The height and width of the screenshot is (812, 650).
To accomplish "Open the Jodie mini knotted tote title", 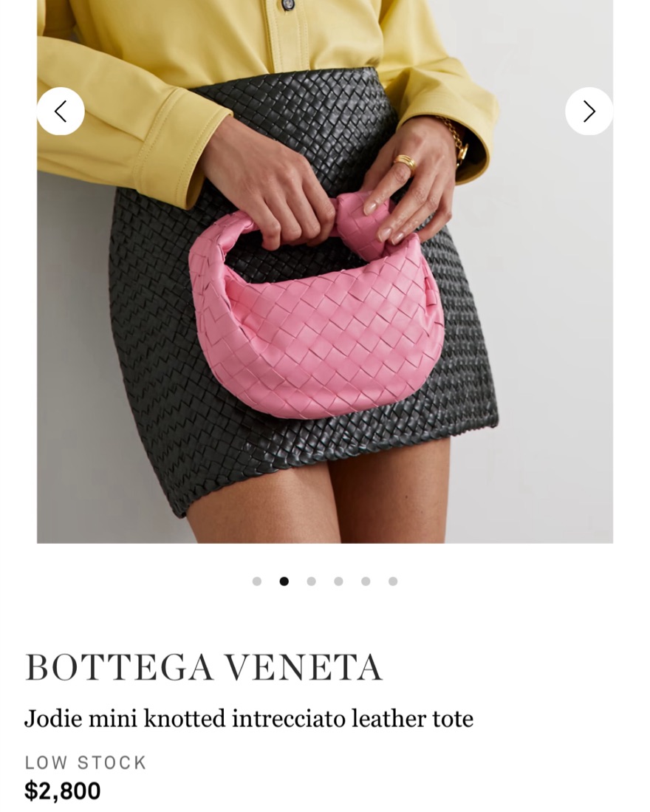I will [249, 719].
